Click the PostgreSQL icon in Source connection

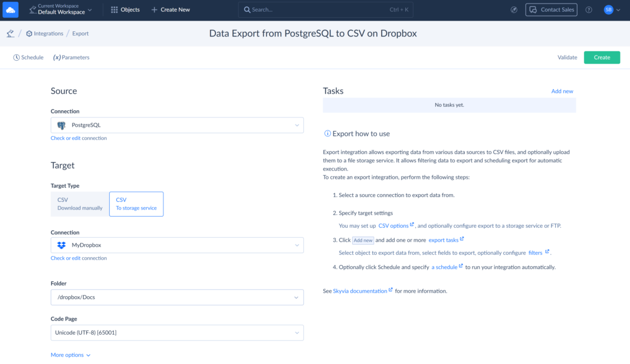[61, 125]
